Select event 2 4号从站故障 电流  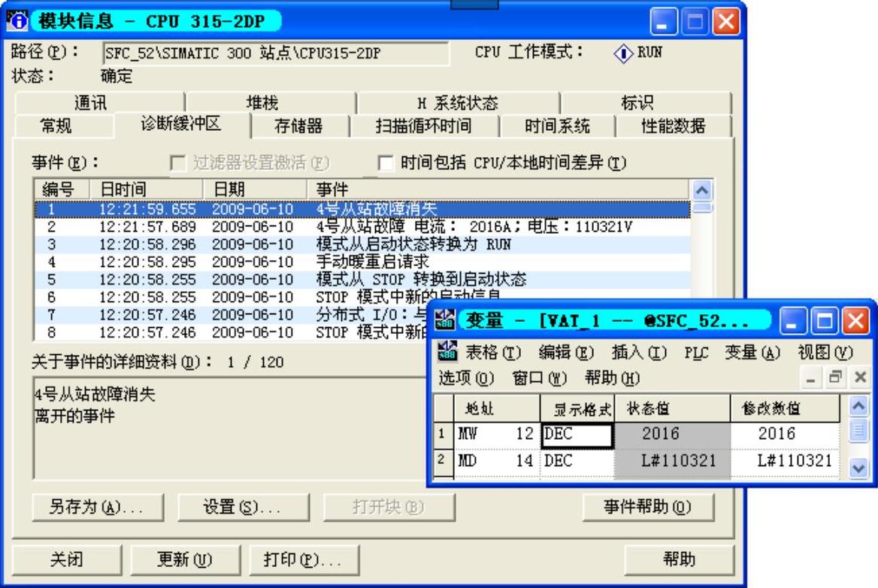pyautogui.click(x=362, y=227)
